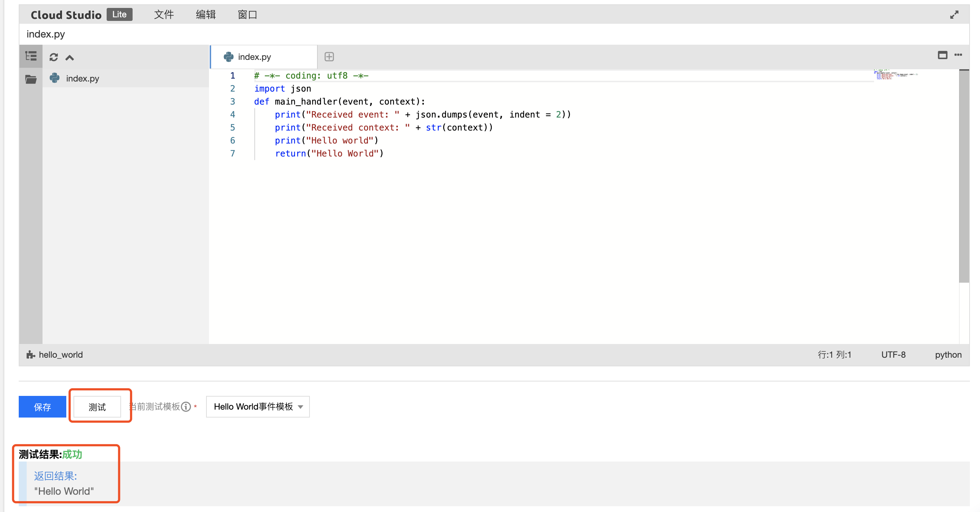Click the 保存 button

coord(42,407)
